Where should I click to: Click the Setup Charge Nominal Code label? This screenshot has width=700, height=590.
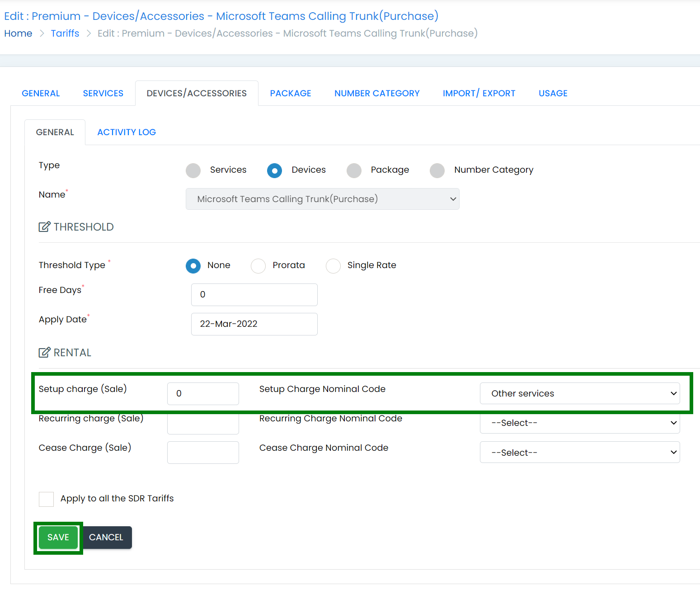[x=322, y=389]
